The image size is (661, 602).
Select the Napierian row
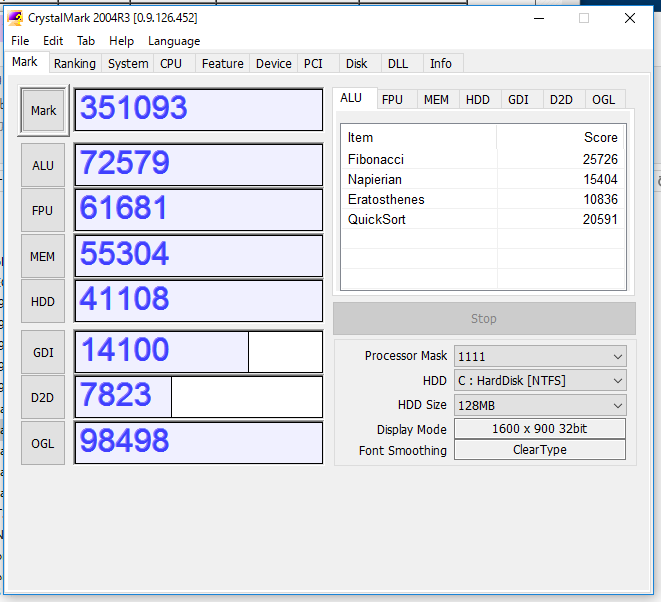[x=483, y=179]
